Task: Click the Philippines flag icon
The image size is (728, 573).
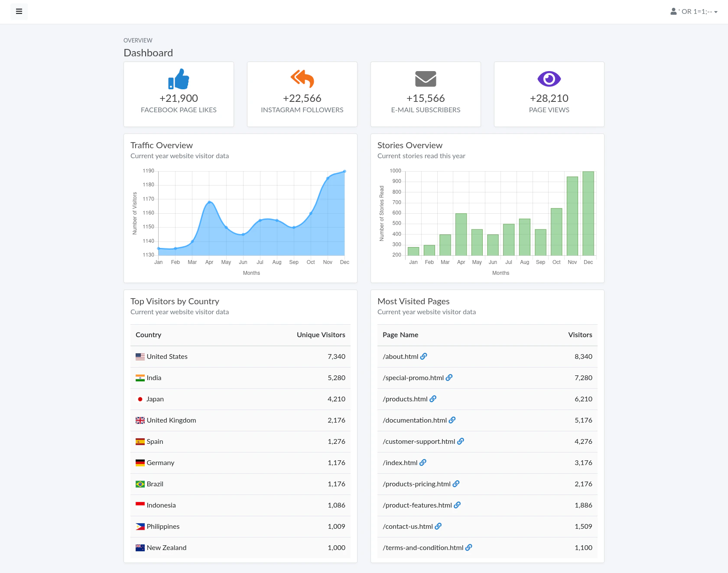Action: [x=140, y=527]
